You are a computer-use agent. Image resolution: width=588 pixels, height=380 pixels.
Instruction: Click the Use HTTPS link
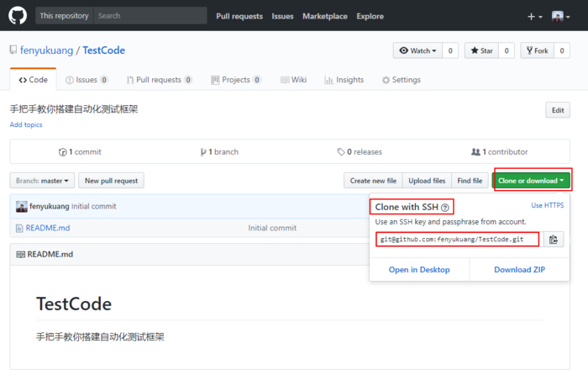click(x=548, y=205)
